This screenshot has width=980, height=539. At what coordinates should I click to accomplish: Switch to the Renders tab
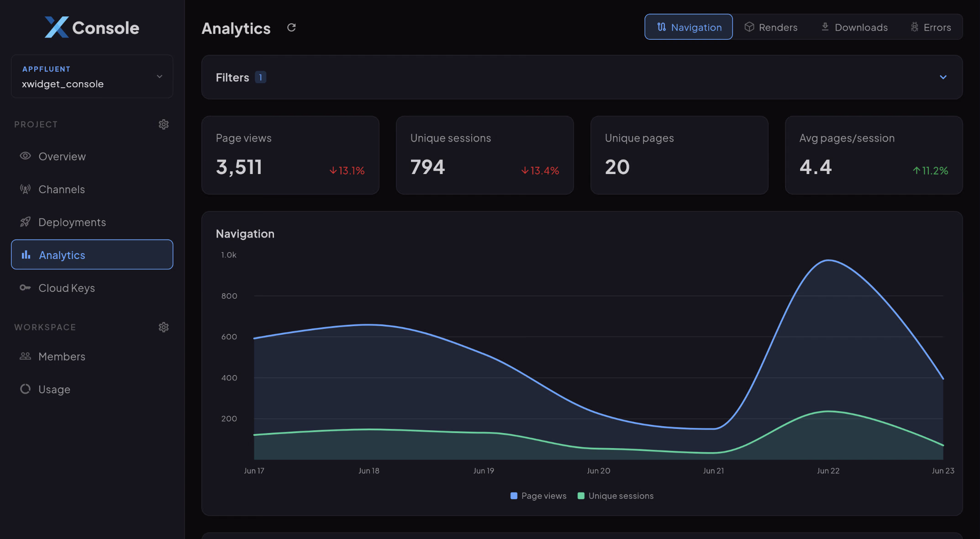click(x=771, y=27)
